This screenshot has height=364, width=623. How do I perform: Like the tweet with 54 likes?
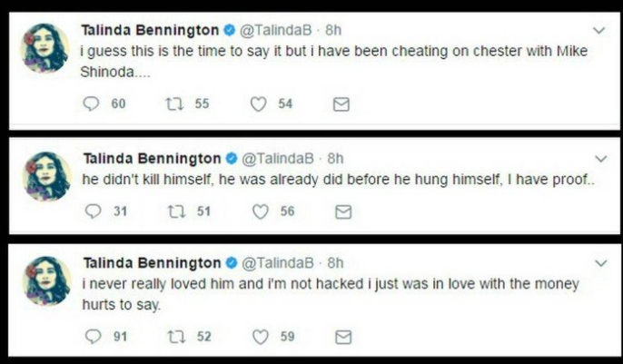(259, 104)
